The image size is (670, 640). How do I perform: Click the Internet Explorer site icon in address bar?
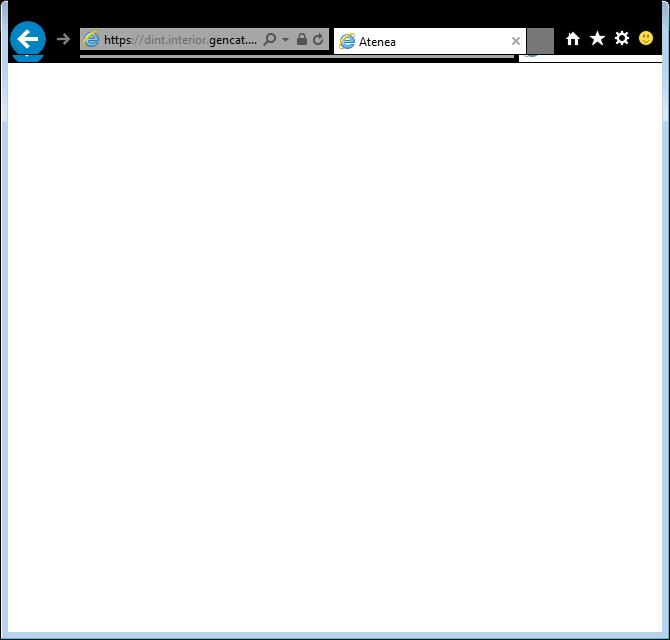tap(92, 40)
